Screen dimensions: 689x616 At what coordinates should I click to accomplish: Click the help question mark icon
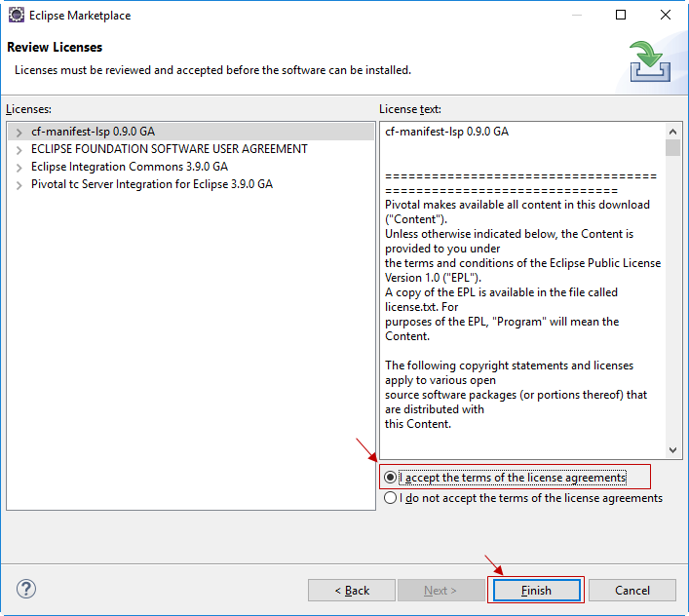coord(26,589)
